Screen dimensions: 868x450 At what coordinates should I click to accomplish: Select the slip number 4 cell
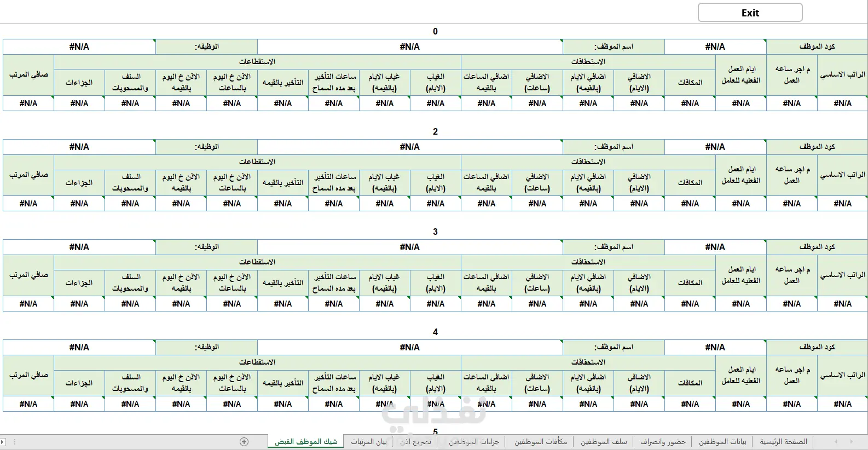click(435, 332)
